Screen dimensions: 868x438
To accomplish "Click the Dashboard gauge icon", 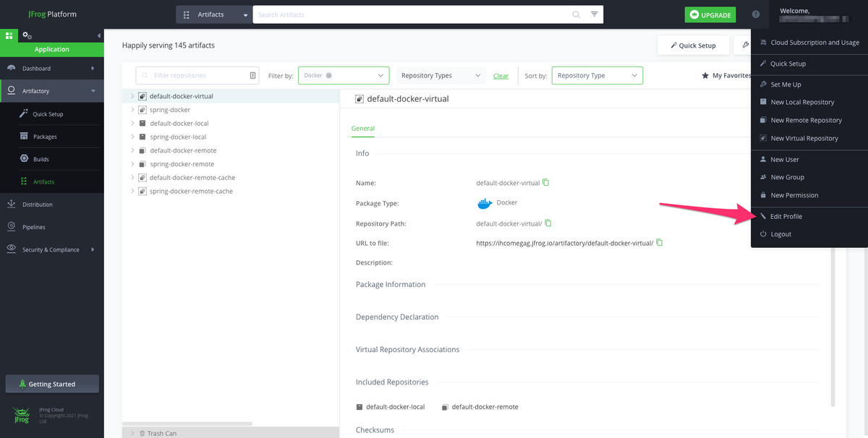I will click(x=12, y=68).
